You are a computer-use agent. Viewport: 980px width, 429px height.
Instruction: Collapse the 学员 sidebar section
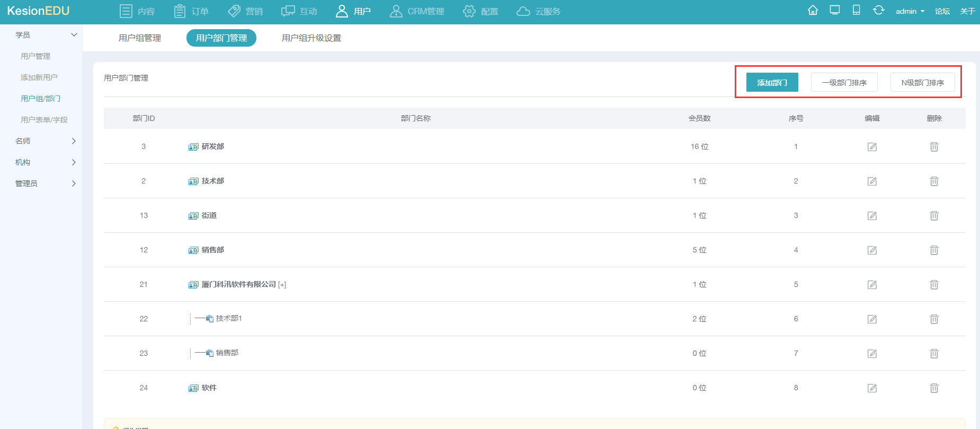74,35
